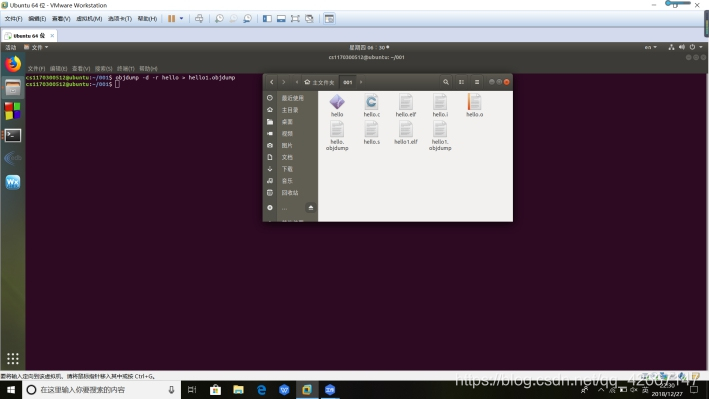Screen dimensions: 709x399
Task: Open Terminal from the Ubuntu dock
Action: (x=13, y=135)
